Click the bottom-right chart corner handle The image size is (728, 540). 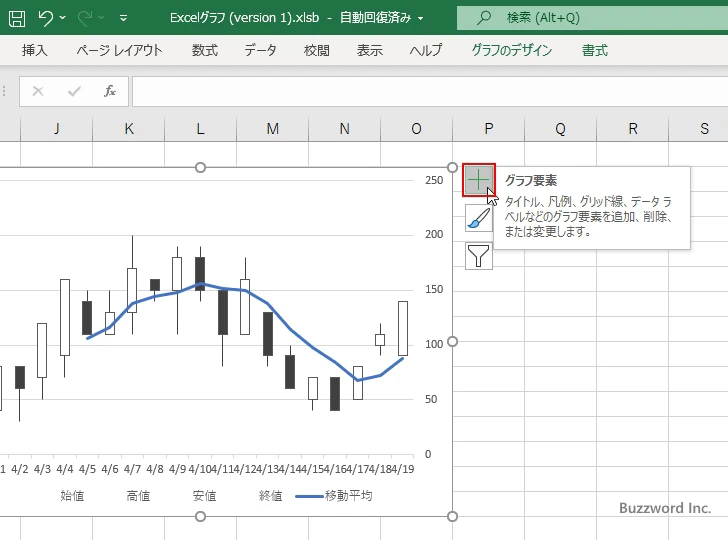tap(452, 516)
